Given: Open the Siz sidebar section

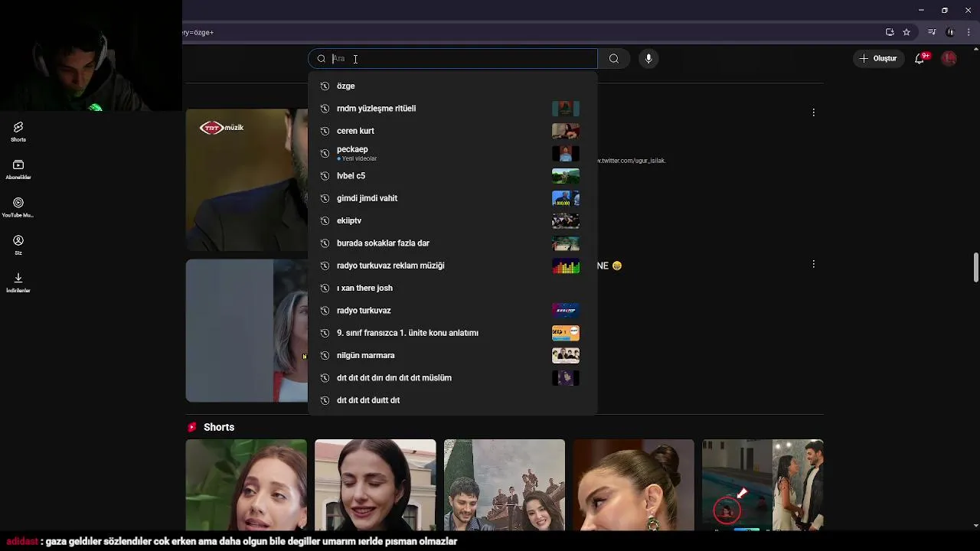Looking at the screenshot, I should coord(18,245).
